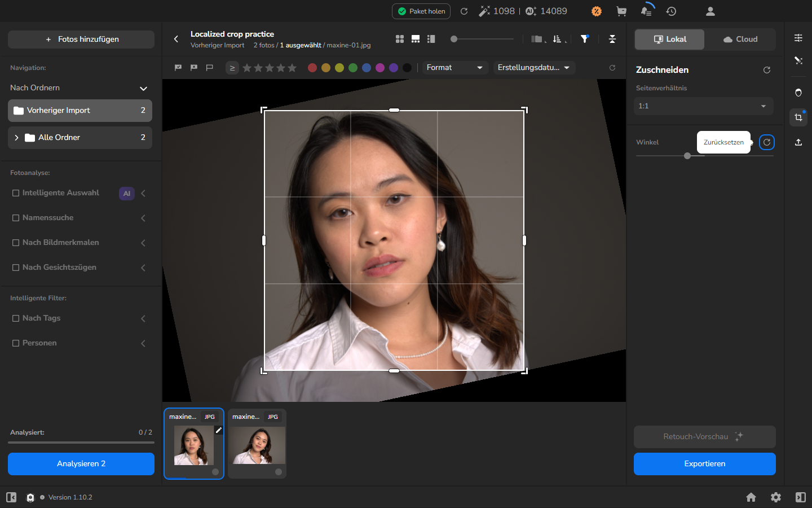The image size is (812, 508).
Task: Check the Nach Bildmerkmalen option
Action: 16,243
